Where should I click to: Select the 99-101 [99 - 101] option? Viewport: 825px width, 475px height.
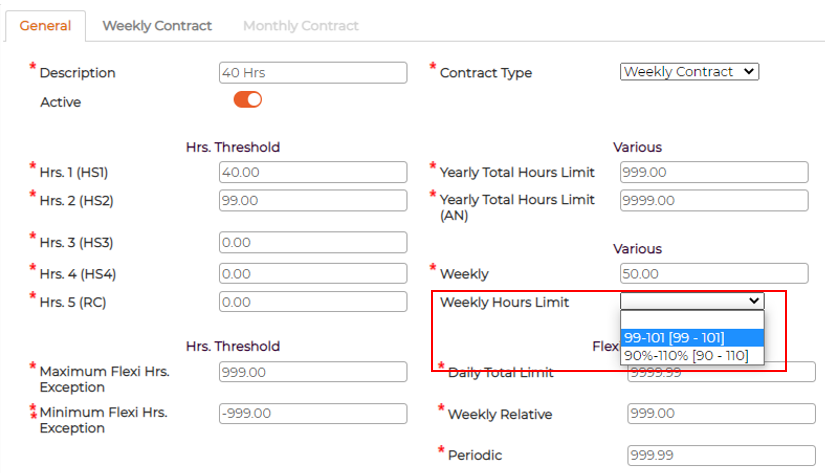point(692,337)
